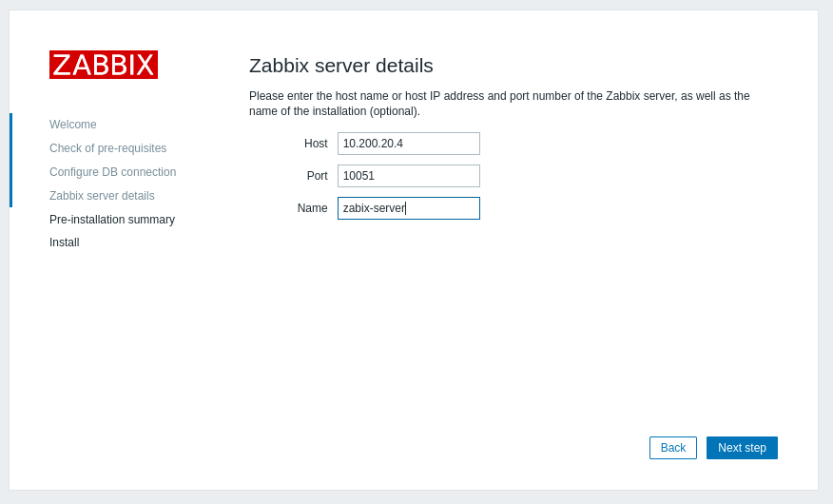Go to the Welcome step
833x504 pixels.
point(73,125)
